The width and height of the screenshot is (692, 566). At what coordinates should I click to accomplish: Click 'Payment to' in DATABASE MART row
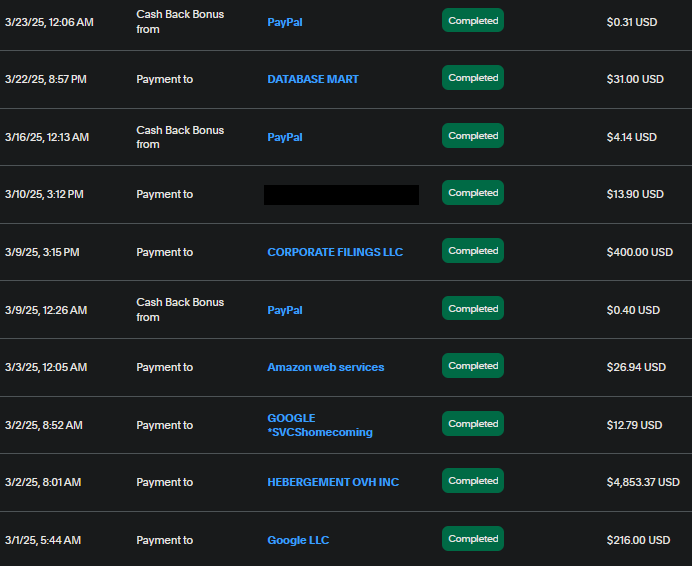click(165, 79)
